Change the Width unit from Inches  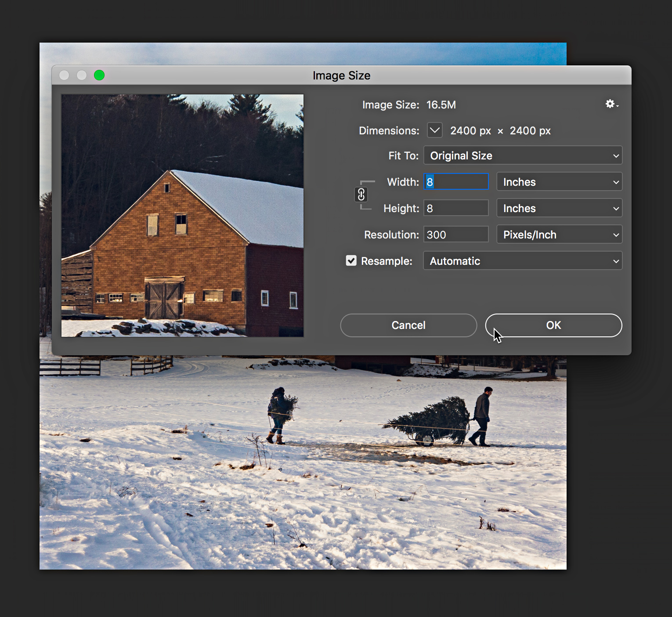pos(559,181)
